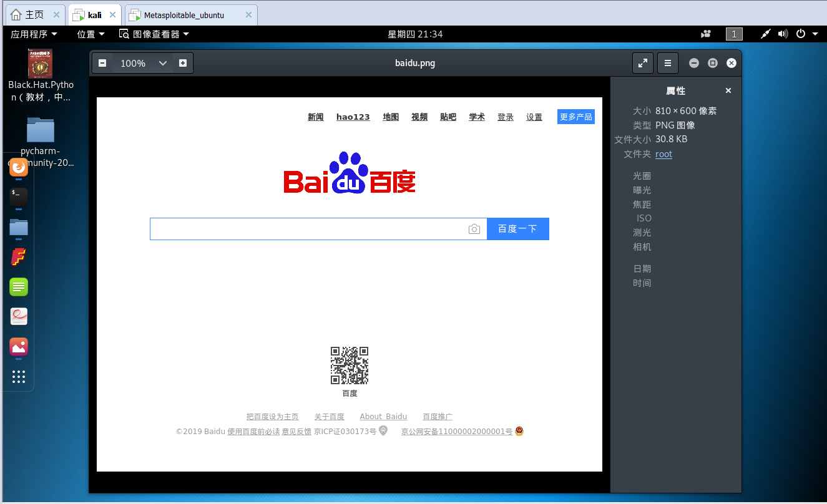Click the 把百度设为主页 link
Screen dimensions: 827x504
click(273, 417)
